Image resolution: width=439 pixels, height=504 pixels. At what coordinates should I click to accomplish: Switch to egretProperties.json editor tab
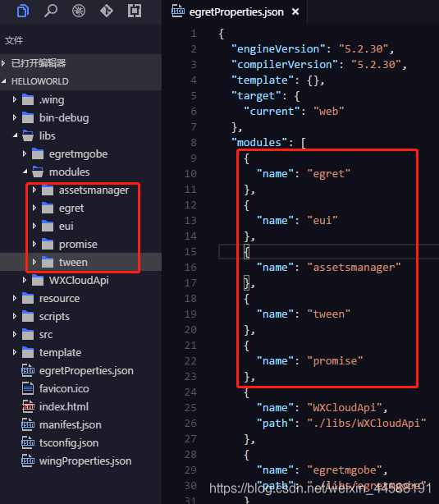point(236,11)
